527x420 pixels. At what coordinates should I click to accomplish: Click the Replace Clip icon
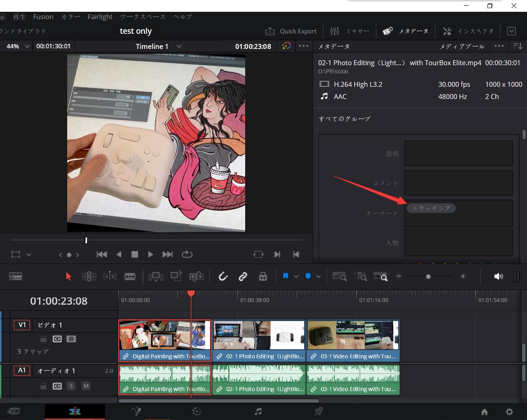click(196, 277)
